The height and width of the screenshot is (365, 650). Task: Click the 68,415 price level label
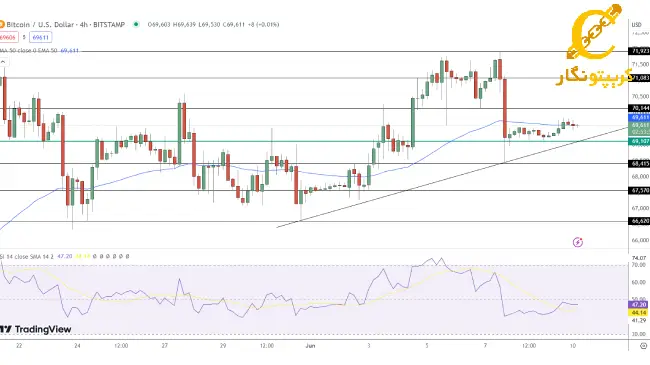coord(640,163)
